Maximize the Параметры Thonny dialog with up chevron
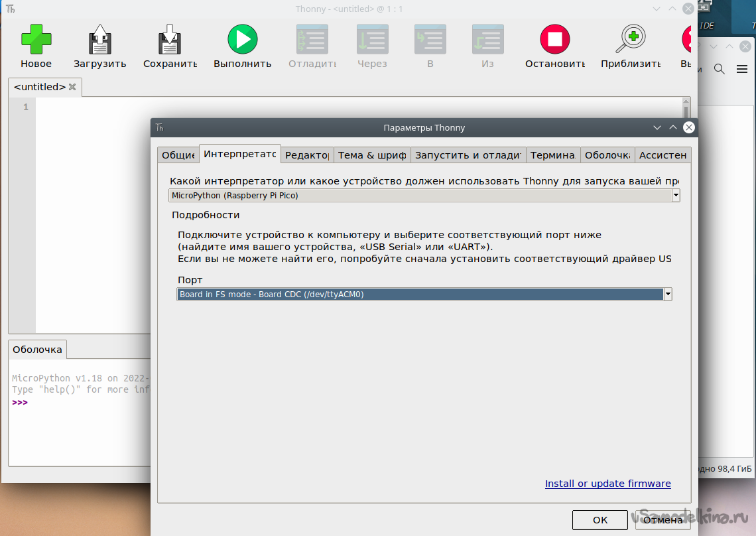This screenshot has width=756, height=536. (x=673, y=127)
